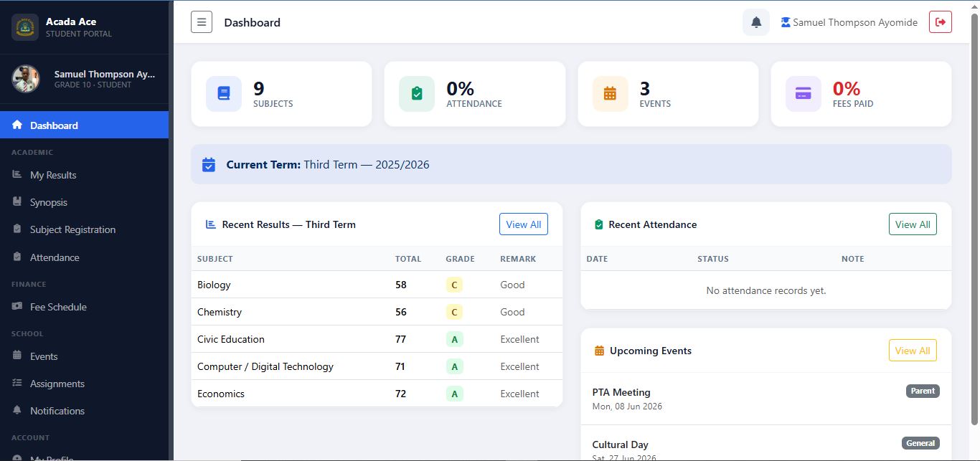The image size is (980, 461).
Task: Click the home icon in Dashboard menu
Action: [x=17, y=125]
